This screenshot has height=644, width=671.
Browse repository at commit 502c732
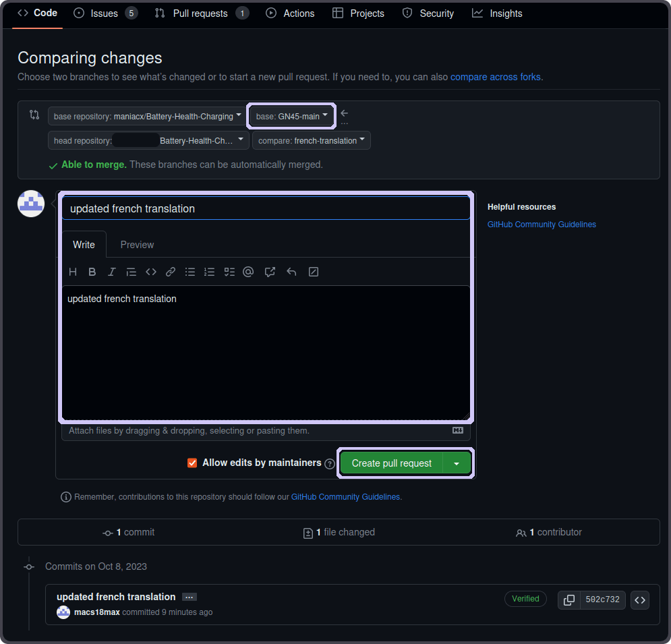(640, 600)
